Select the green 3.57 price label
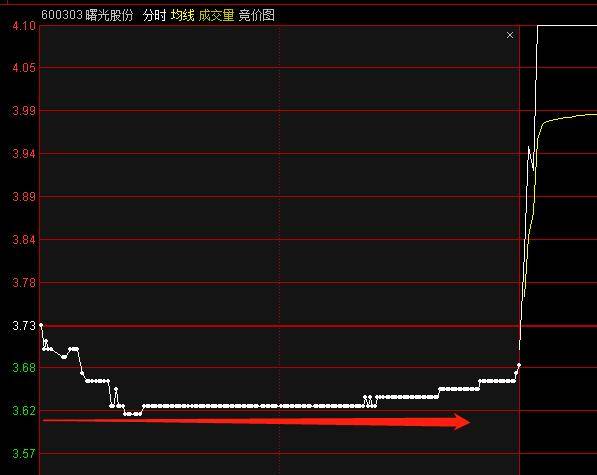 pyautogui.click(x=24, y=454)
